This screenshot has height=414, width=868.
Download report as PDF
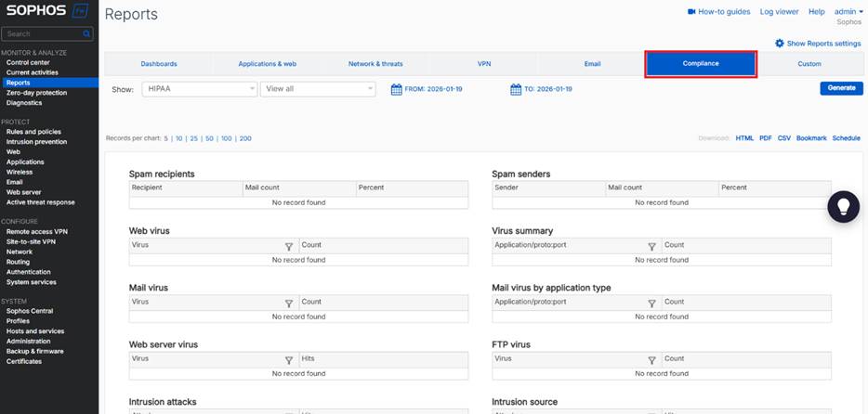765,138
